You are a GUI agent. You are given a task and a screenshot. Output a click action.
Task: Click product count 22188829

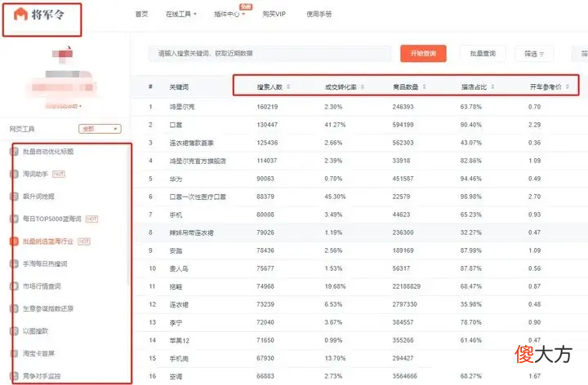tap(406, 286)
